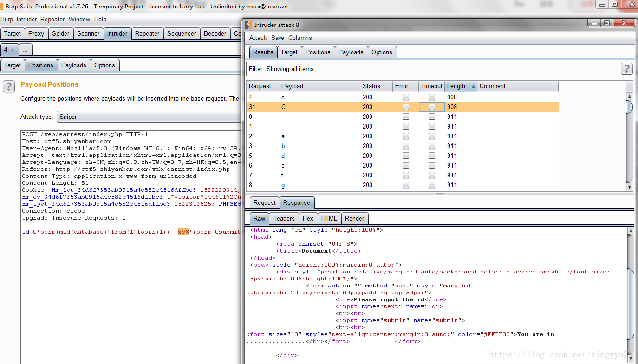
Task: Switch to main Repeater tool tab
Action: 147,33
